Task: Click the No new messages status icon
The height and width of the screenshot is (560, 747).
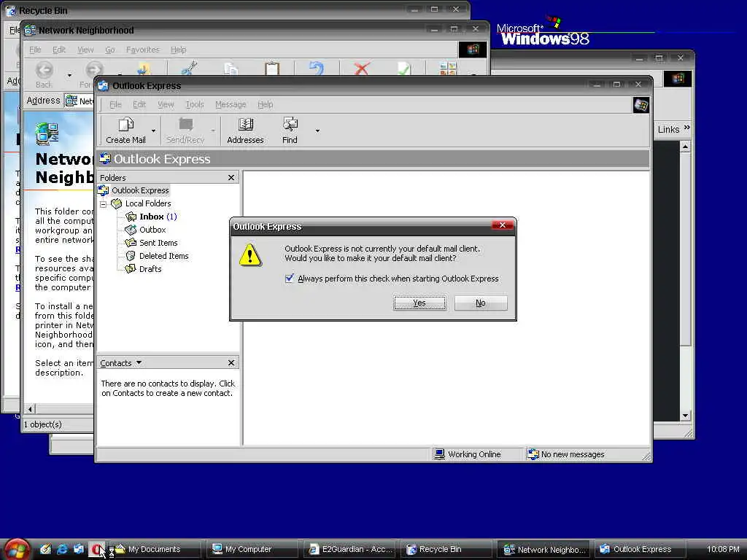Action: click(533, 454)
